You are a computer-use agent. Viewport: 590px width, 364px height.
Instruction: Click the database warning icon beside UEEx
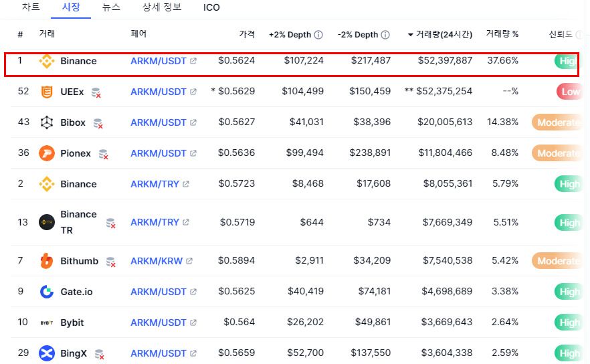(96, 93)
